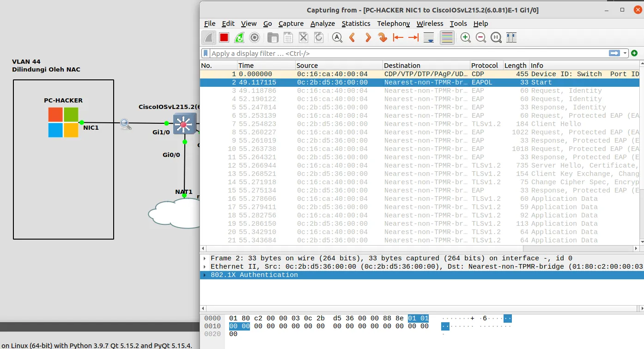This screenshot has width=644, height=349.
Task: Click the NAT1 cloud node
Action: point(174,214)
